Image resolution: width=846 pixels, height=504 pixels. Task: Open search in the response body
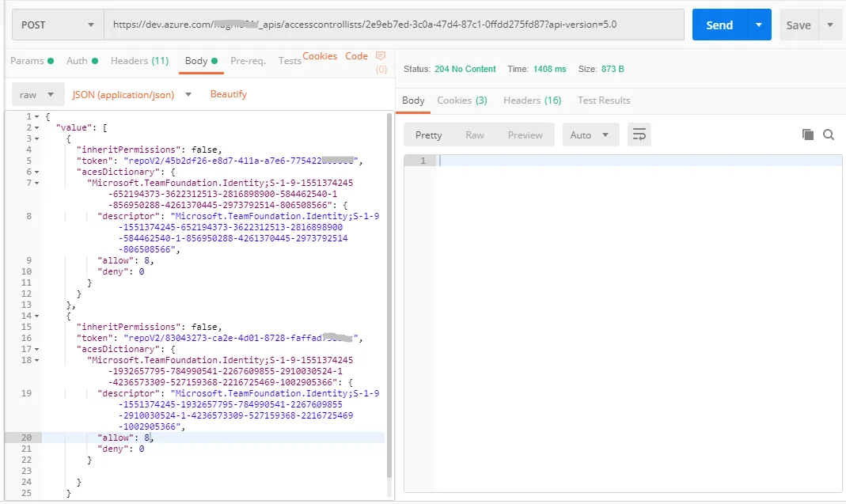(829, 135)
